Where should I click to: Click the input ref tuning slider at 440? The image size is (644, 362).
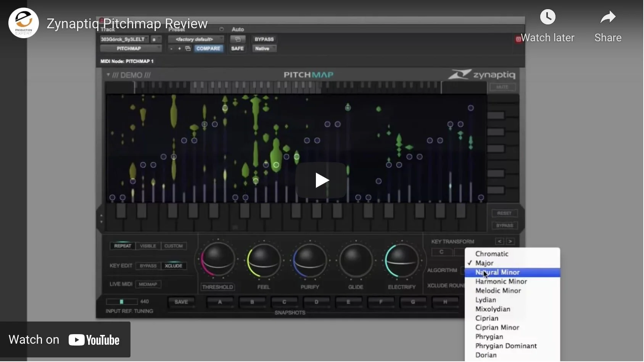pos(122,302)
